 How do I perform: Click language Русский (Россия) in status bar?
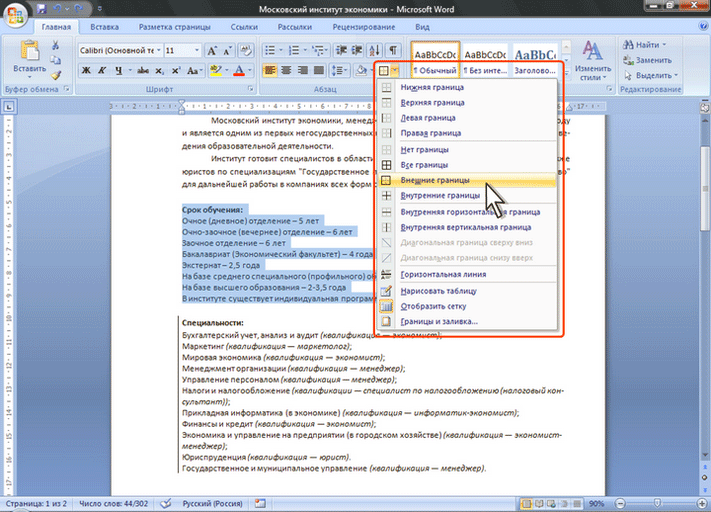pos(212,503)
